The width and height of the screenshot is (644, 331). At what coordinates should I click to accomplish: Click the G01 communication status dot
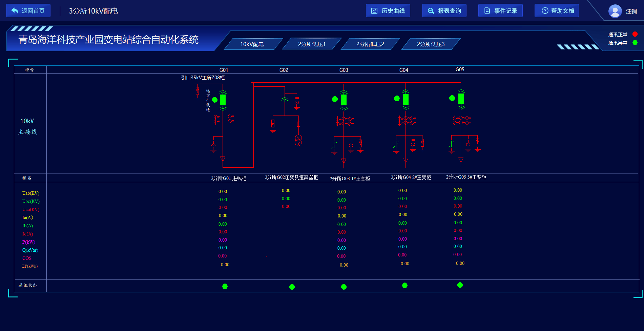pos(225,286)
